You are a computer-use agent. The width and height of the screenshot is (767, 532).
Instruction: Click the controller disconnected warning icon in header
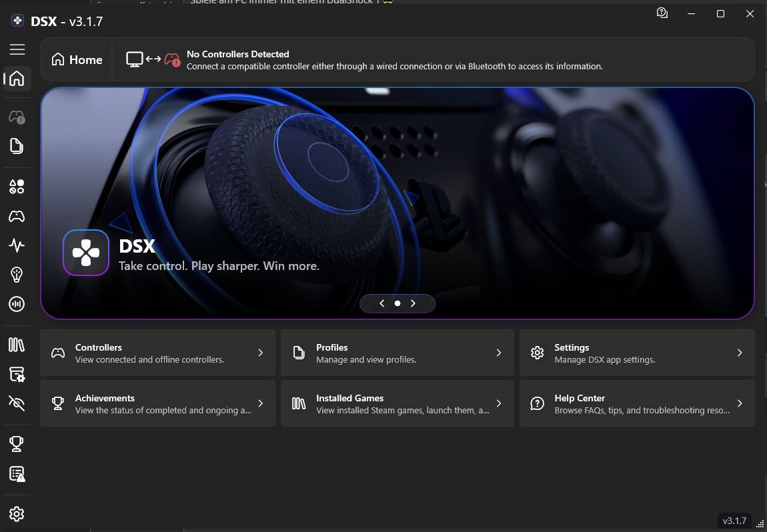point(172,59)
